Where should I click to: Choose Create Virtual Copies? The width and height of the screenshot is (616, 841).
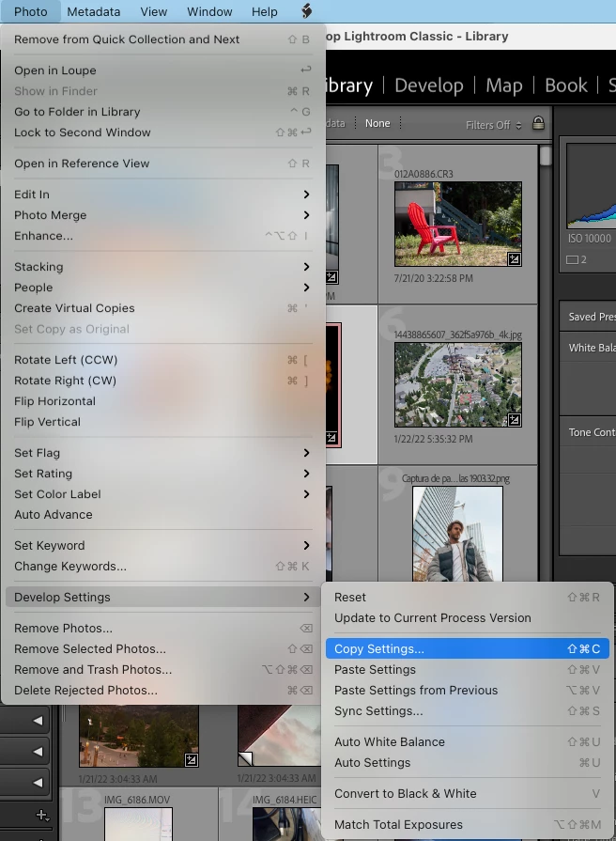[x=162, y=308]
